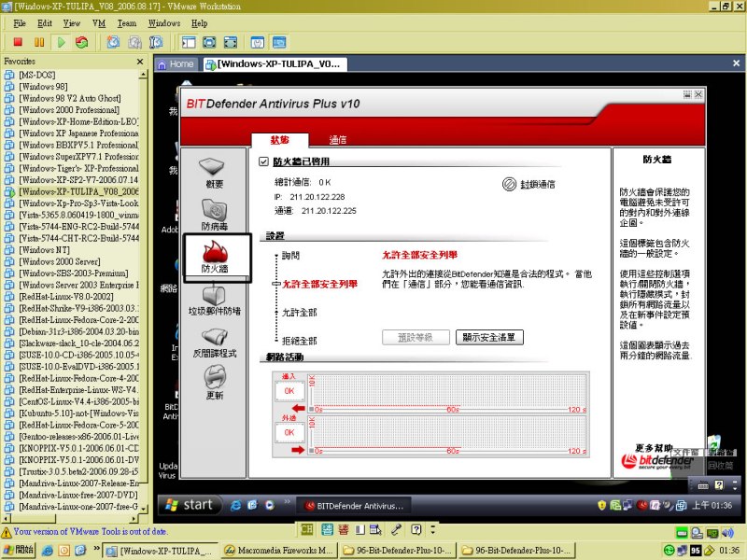The height and width of the screenshot is (560, 747).
Task: Click the 預設等級 (Default level) button
Action: 416,337
